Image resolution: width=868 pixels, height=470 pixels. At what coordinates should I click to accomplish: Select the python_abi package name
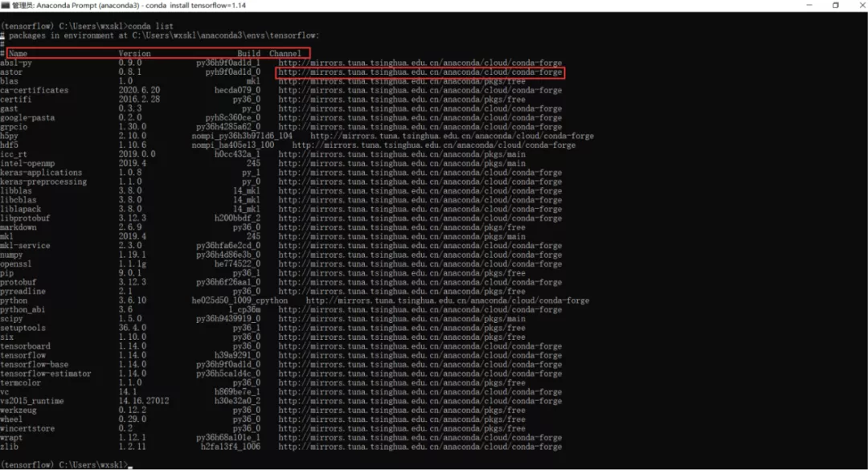pos(23,309)
